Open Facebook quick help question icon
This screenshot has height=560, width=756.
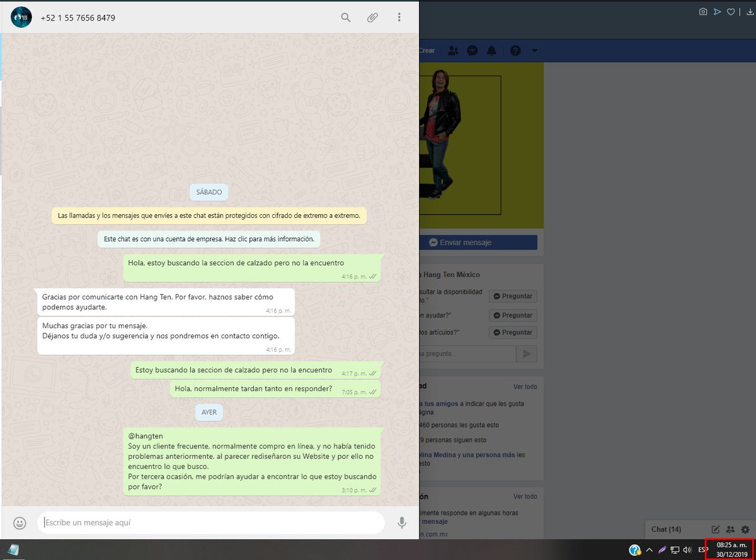515,50
